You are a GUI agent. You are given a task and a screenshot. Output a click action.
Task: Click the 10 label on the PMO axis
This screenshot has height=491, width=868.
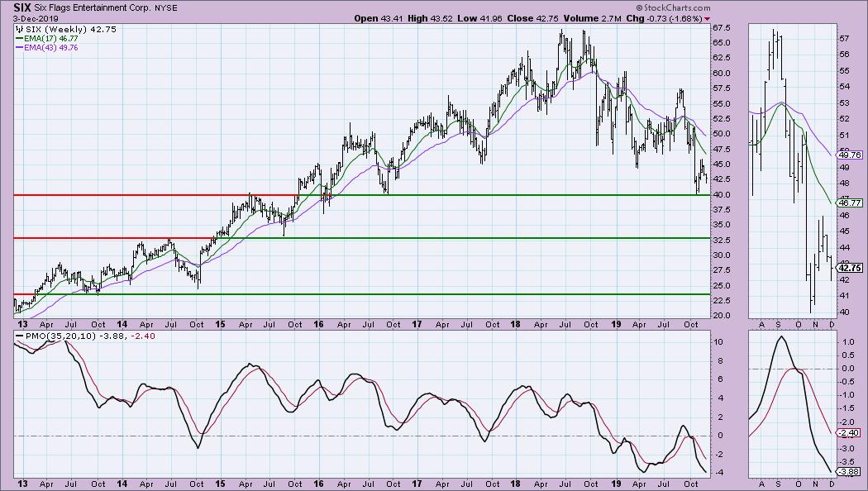point(718,342)
